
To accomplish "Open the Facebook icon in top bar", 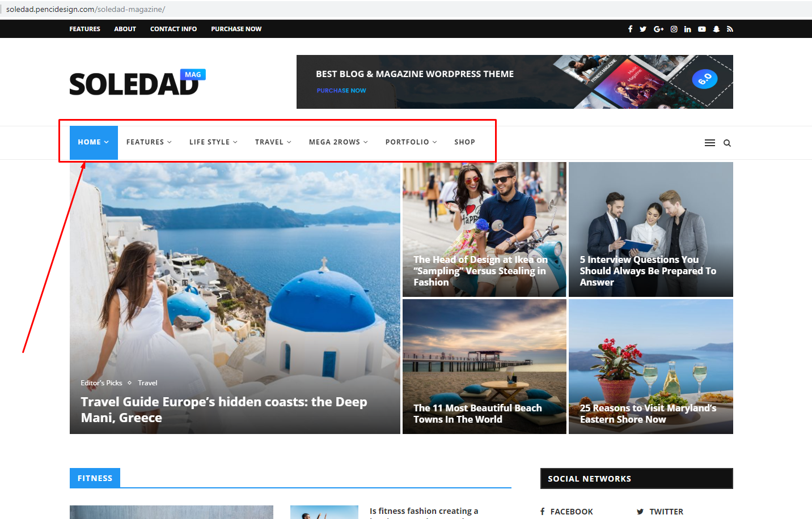I will [630, 29].
